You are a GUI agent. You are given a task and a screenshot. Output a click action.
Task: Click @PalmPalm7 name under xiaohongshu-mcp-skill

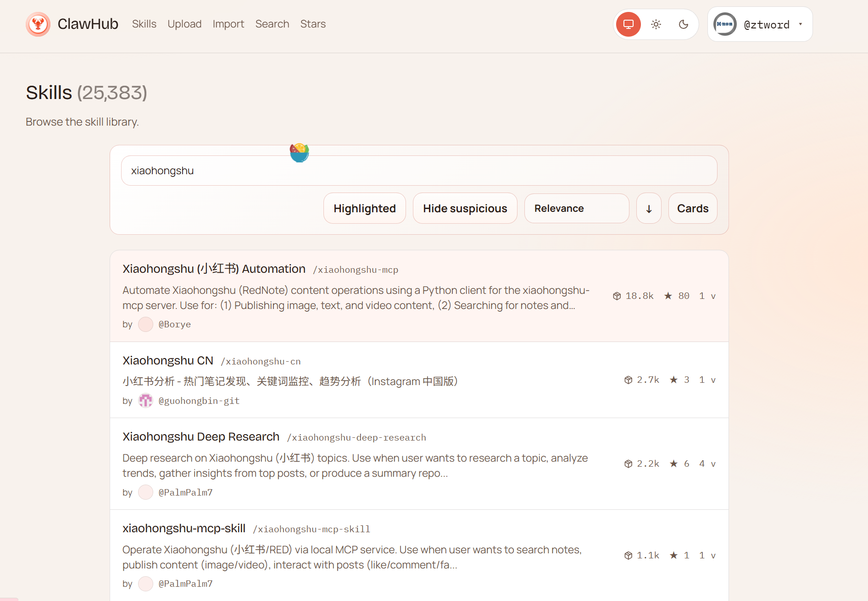point(186,584)
